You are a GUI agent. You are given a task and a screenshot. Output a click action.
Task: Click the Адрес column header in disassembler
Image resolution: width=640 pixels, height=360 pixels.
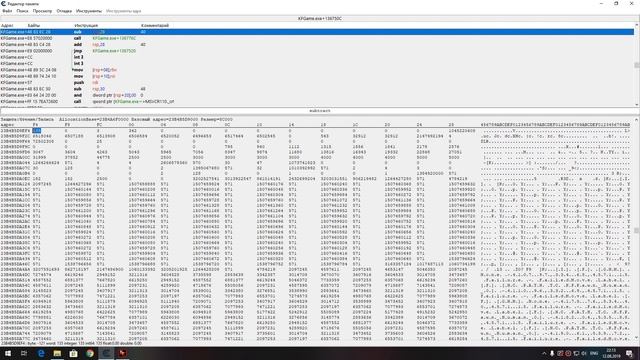point(7,25)
